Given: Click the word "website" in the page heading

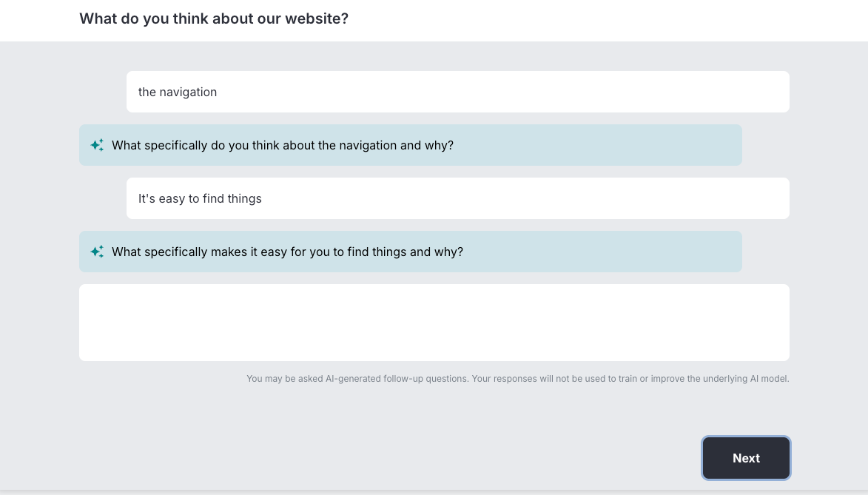Looking at the screenshot, I should coord(314,18).
